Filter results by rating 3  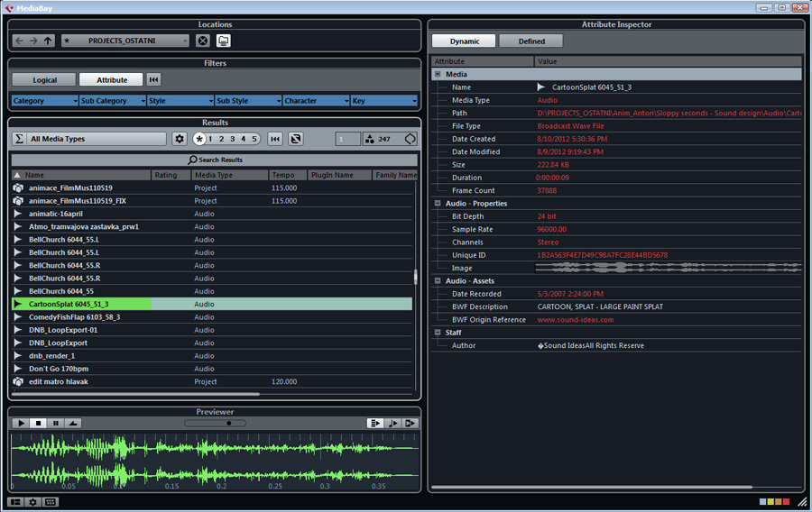[x=233, y=139]
